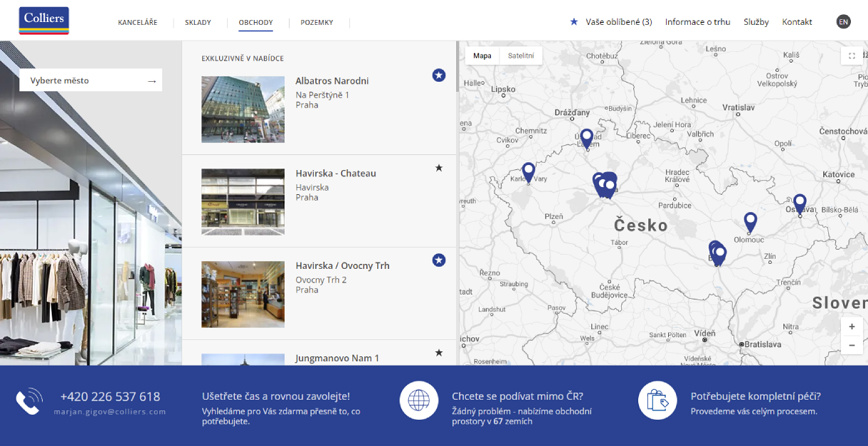Viewport: 868px width, 446px height.
Task: Click the Vídeň label on the map
Action: 704,333
